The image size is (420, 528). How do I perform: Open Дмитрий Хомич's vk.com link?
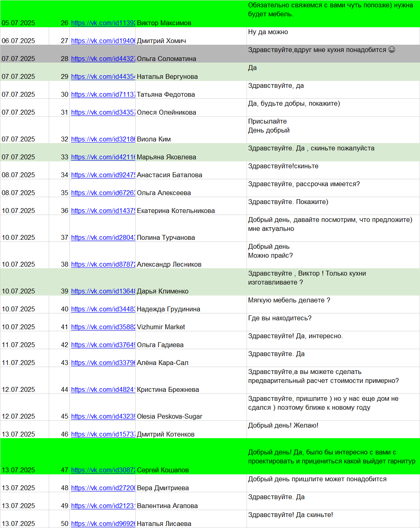click(x=103, y=41)
